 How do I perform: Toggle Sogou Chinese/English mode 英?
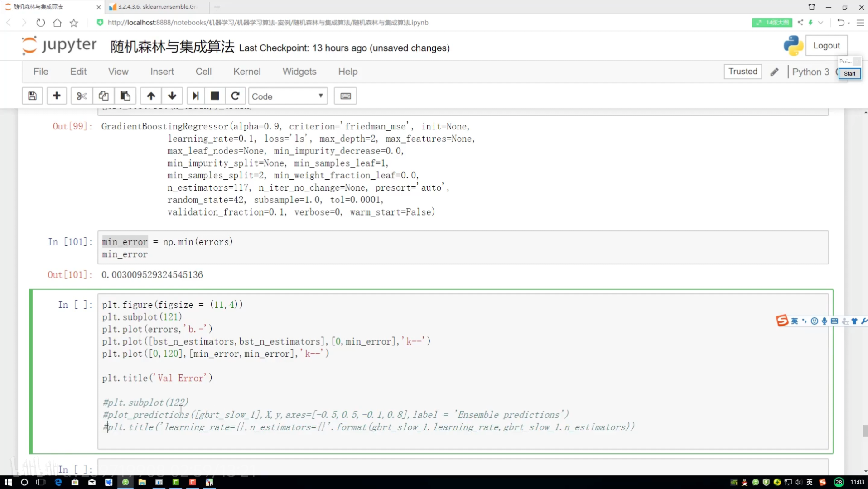tap(795, 321)
